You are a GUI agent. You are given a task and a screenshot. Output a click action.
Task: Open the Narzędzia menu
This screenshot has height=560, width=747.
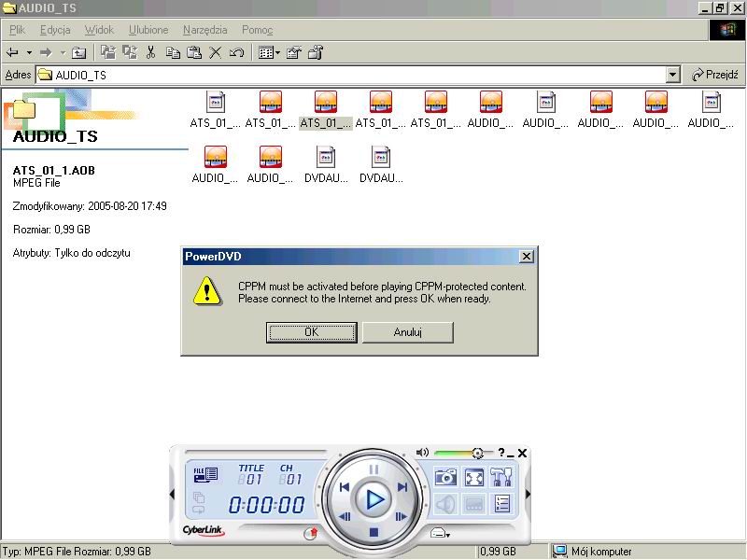tap(204, 30)
